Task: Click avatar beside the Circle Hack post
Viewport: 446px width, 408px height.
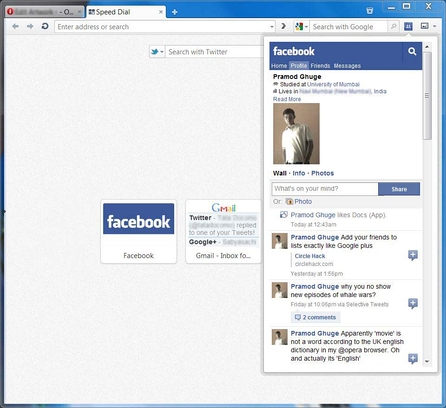Action: click(x=279, y=241)
